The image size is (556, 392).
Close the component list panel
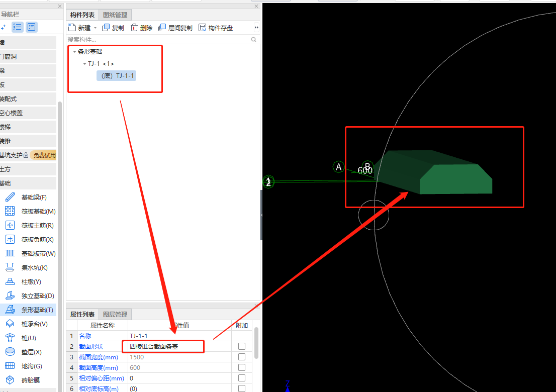(x=256, y=7)
